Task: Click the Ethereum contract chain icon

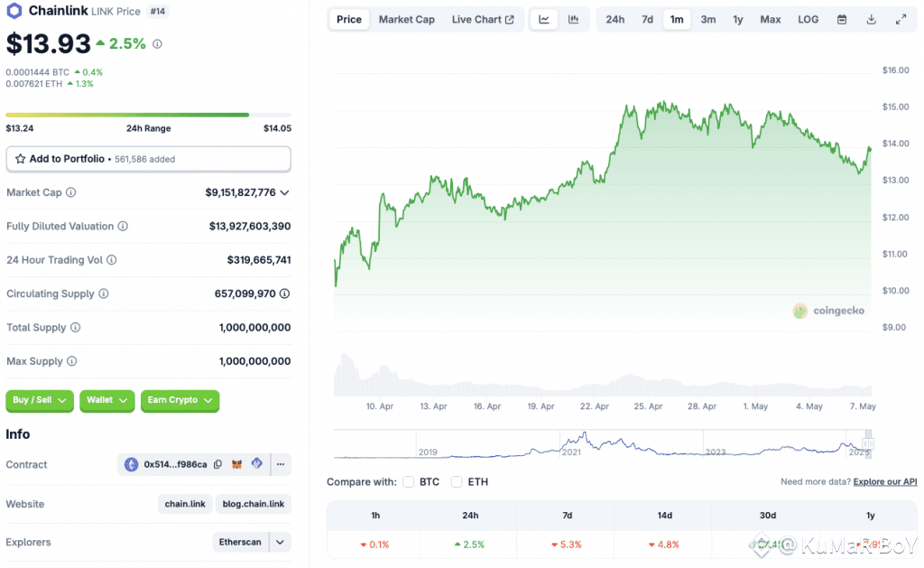Action: (x=131, y=464)
